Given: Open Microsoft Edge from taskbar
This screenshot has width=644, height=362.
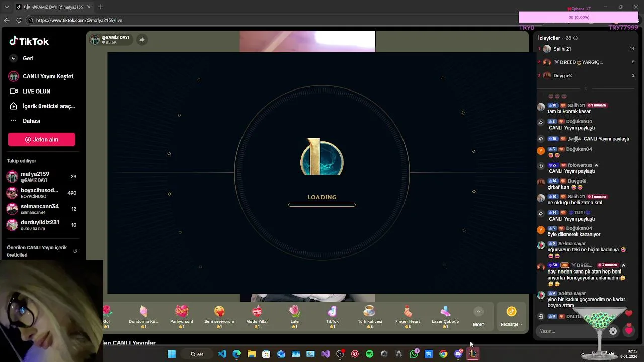Looking at the screenshot, I should (x=236, y=354).
